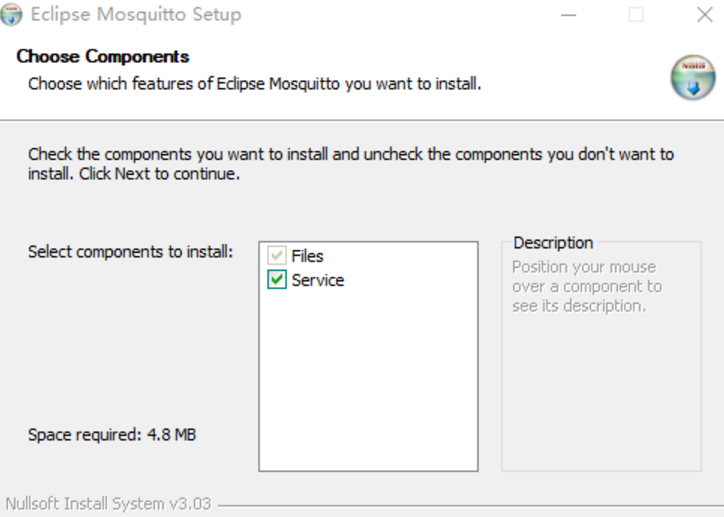Click the NSIS installer logo in header
This screenshot has width=724, height=517.
pos(692,77)
